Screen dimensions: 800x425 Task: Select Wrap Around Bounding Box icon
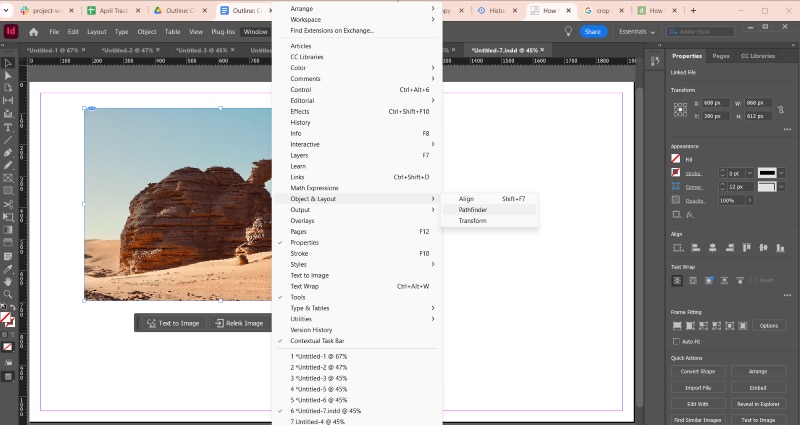coord(693,281)
